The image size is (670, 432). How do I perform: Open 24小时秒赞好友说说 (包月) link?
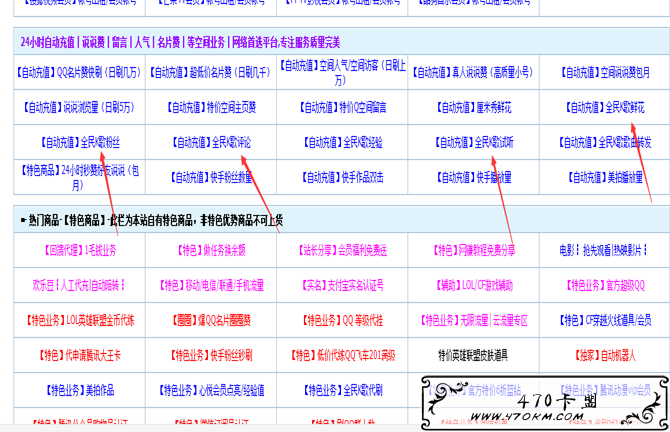coord(79,177)
